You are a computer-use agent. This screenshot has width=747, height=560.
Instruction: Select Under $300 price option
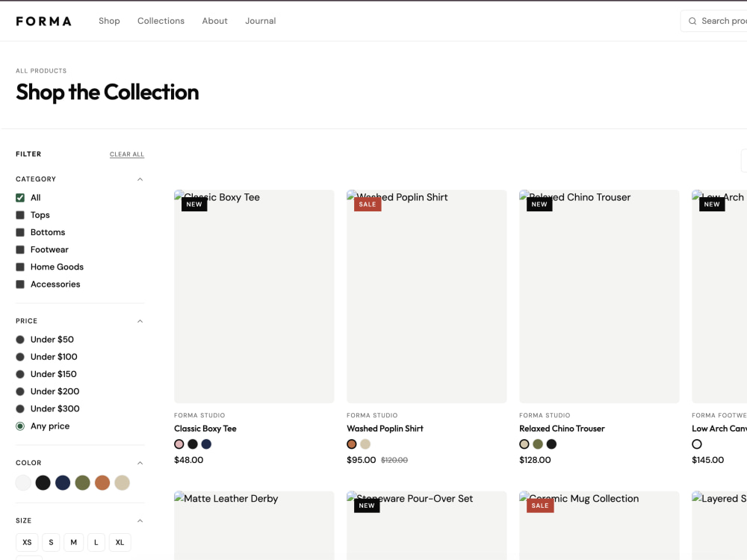[20, 408]
